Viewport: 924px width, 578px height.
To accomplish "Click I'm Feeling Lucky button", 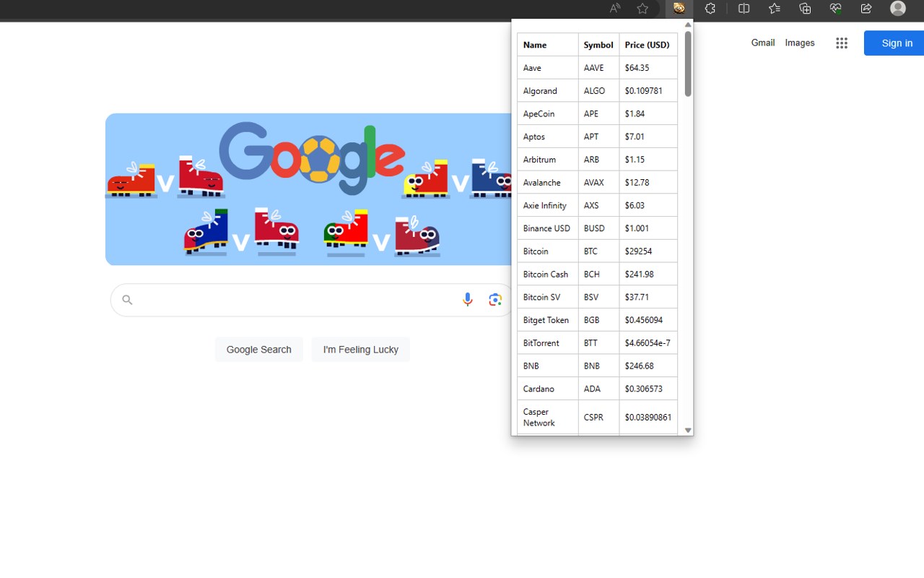I will [x=361, y=350].
